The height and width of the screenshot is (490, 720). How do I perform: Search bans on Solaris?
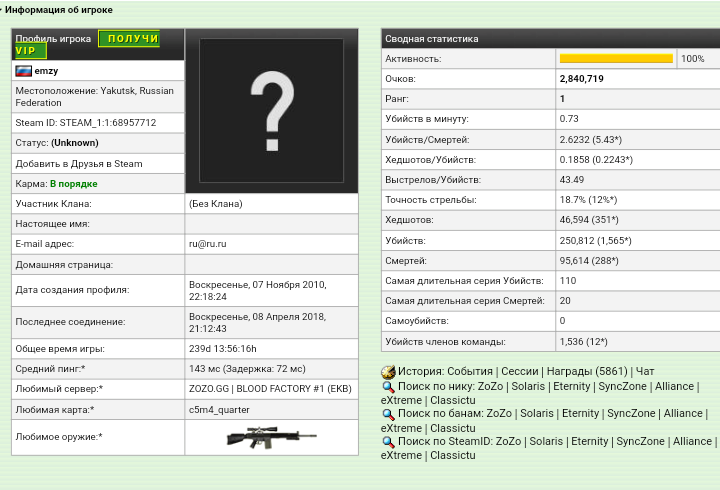click(537, 413)
